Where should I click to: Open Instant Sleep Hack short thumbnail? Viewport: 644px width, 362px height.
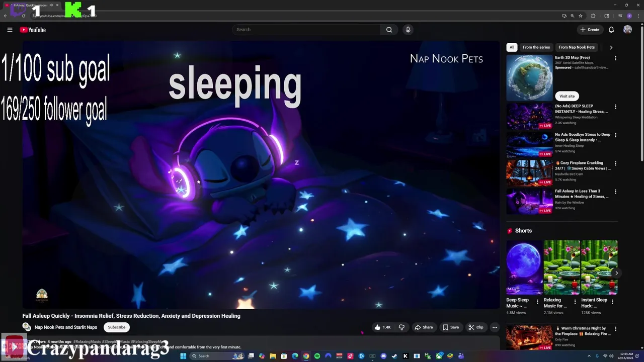pos(599,267)
